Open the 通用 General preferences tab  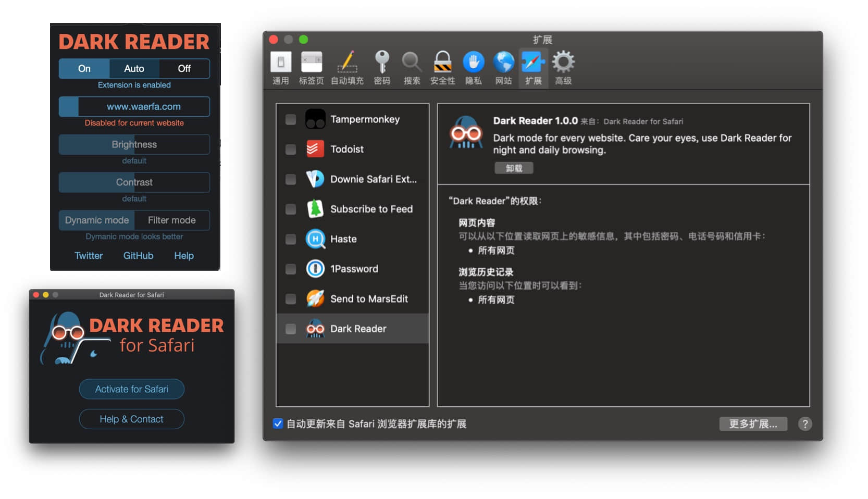[x=281, y=68]
